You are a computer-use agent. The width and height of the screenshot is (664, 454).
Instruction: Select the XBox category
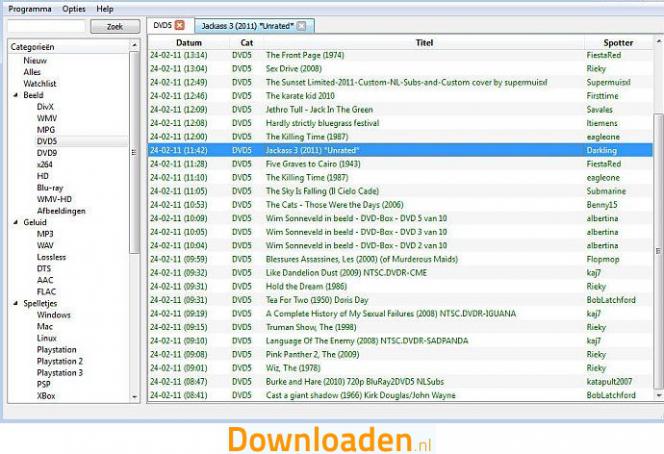tap(46, 396)
